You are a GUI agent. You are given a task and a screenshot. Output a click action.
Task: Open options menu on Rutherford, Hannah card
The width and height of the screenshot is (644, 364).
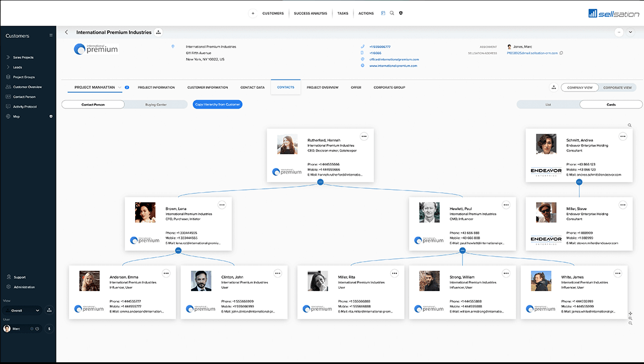[x=364, y=136]
